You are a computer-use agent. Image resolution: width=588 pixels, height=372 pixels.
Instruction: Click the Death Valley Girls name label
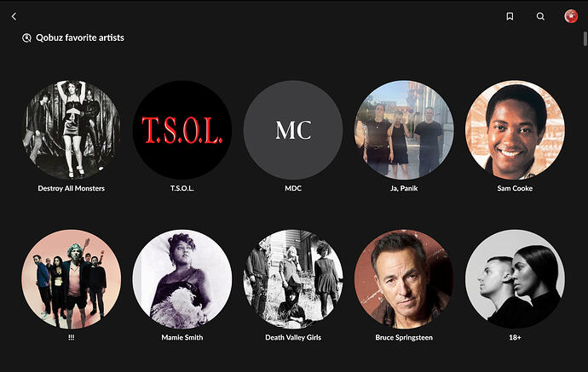tap(293, 338)
